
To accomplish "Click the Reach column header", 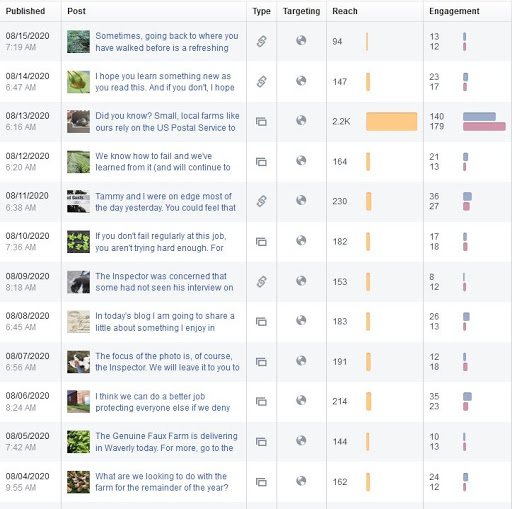I will click(x=345, y=11).
